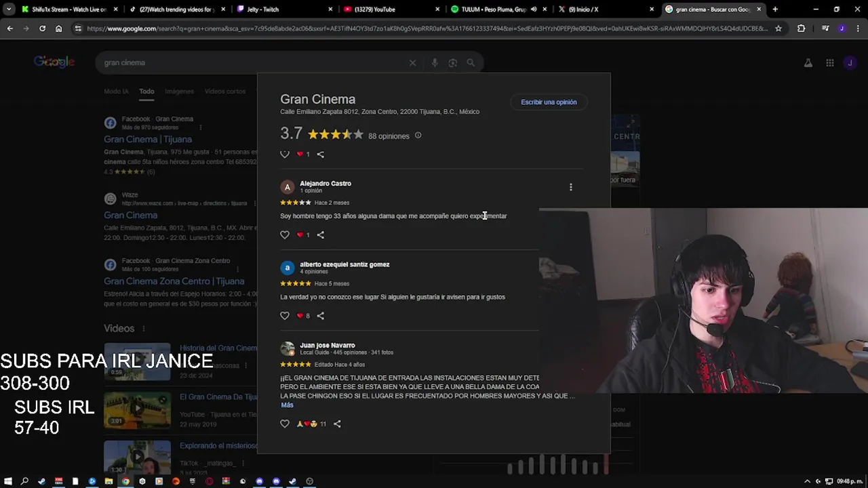This screenshot has height=488, width=868.
Task: Open the info icon beside 88 opiniones
Action: [418, 136]
